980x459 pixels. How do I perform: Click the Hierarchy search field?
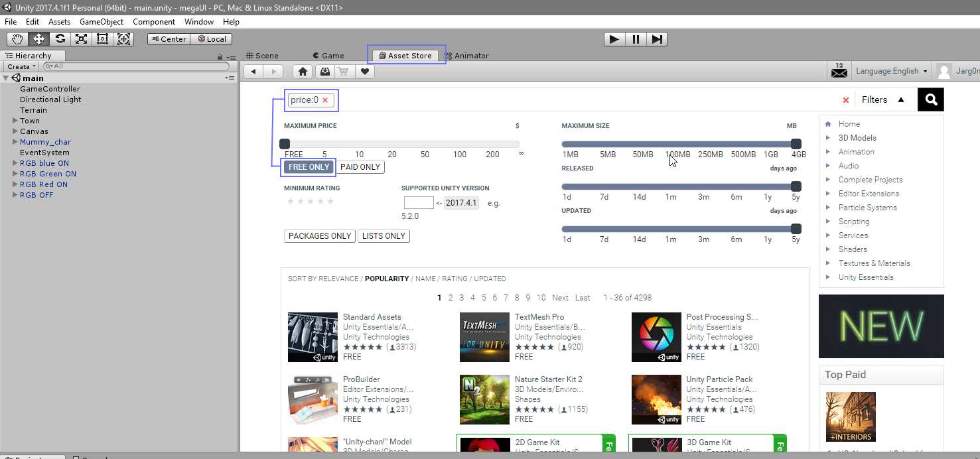click(135, 66)
